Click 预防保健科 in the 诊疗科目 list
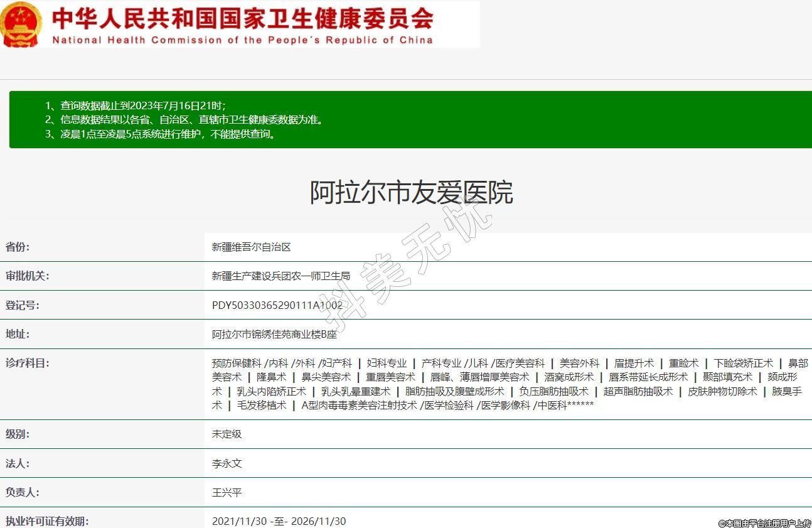 click(x=236, y=364)
